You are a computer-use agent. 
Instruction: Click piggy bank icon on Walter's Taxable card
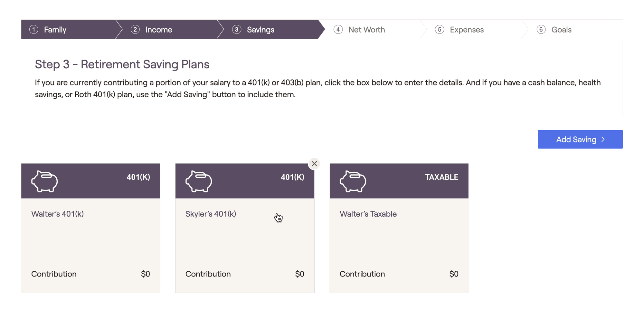coord(353,181)
